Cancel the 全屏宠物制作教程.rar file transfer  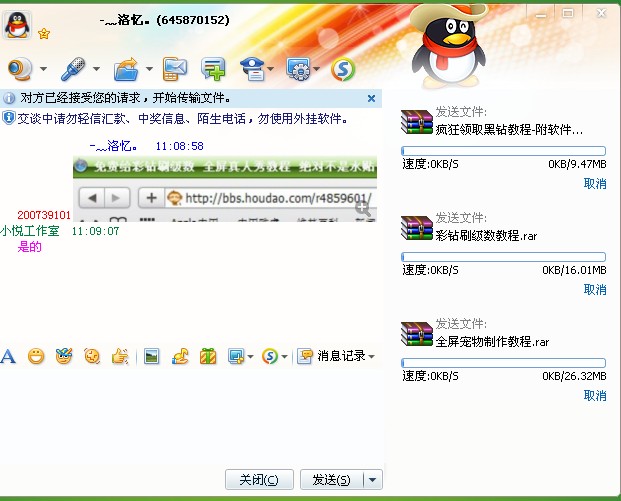click(595, 395)
